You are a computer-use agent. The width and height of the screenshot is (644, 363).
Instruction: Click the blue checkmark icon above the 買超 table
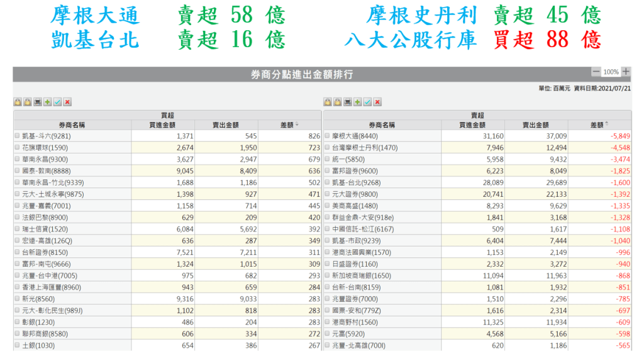(58, 102)
